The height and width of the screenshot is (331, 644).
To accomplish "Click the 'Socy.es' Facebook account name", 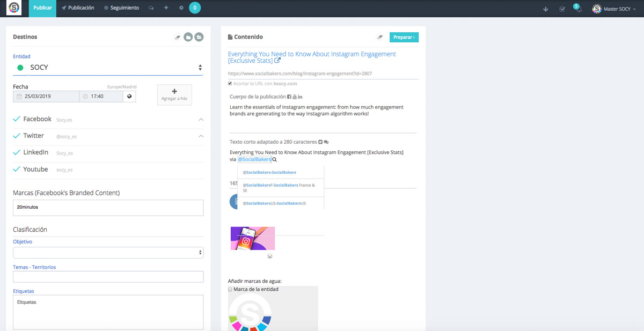I will pos(64,120).
